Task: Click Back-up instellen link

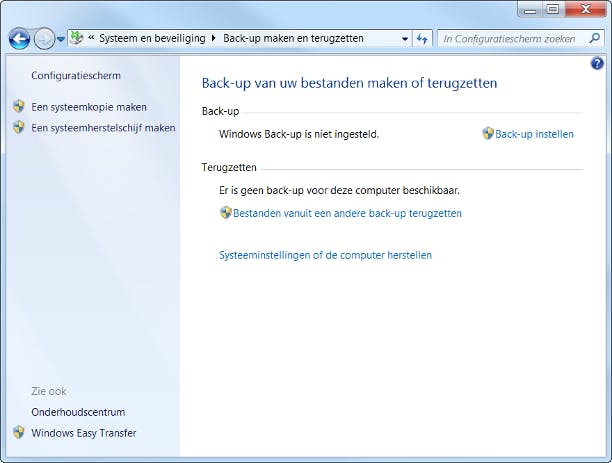Action: [x=534, y=134]
